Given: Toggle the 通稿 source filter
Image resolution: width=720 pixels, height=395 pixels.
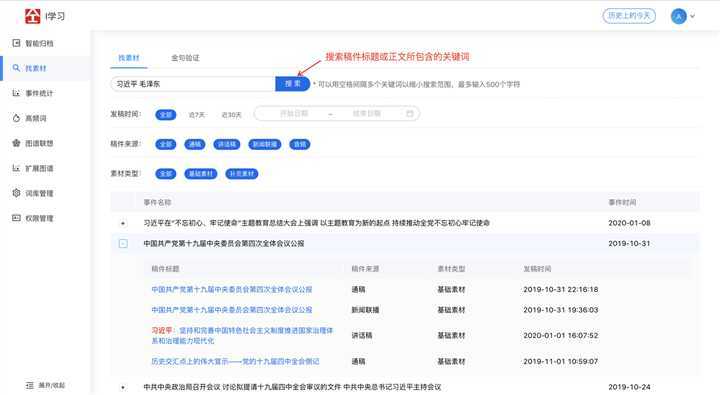Looking at the screenshot, I should (x=195, y=144).
